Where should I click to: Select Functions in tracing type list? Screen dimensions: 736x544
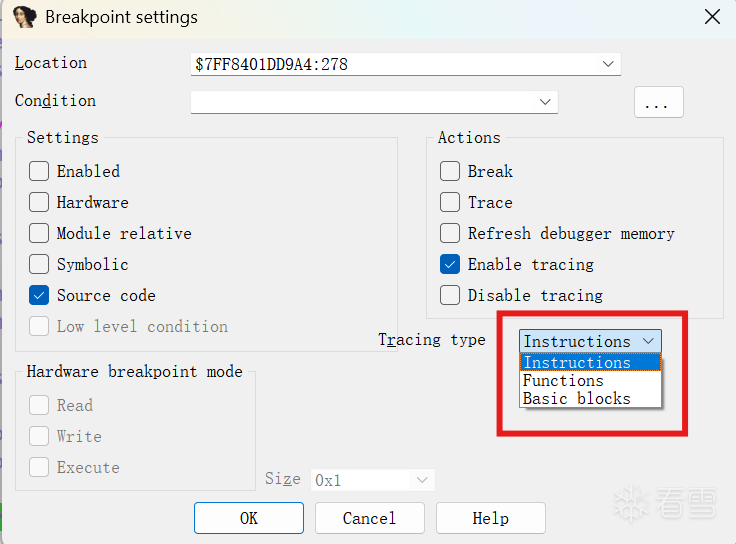pyautogui.click(x=563, y=380)
